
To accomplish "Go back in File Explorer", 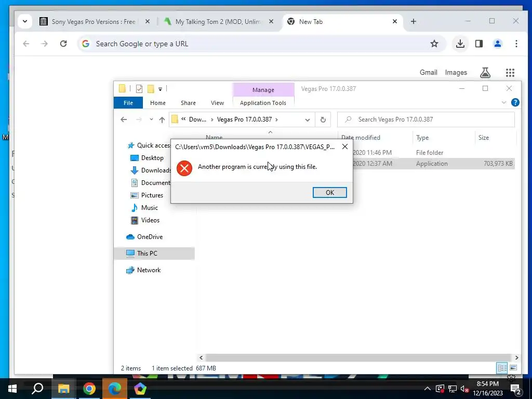I will 124,119.
